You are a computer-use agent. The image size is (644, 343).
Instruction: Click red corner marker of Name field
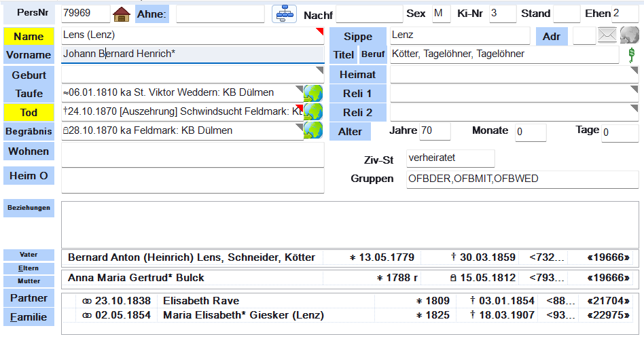click(x=319, y=31)
